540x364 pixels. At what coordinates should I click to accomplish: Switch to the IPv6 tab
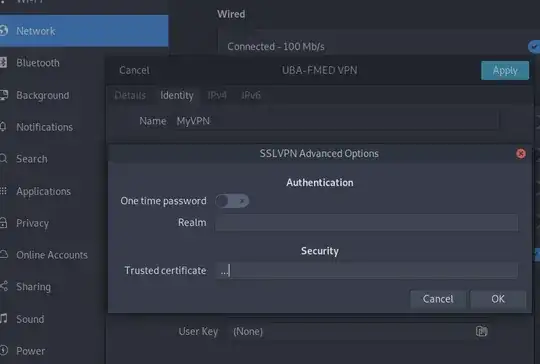click(251, 95)
